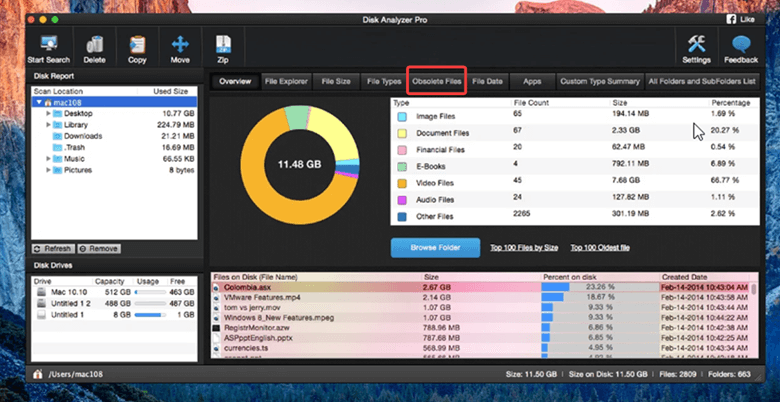
Task: Click the Remove button
Action: point(99,249)
